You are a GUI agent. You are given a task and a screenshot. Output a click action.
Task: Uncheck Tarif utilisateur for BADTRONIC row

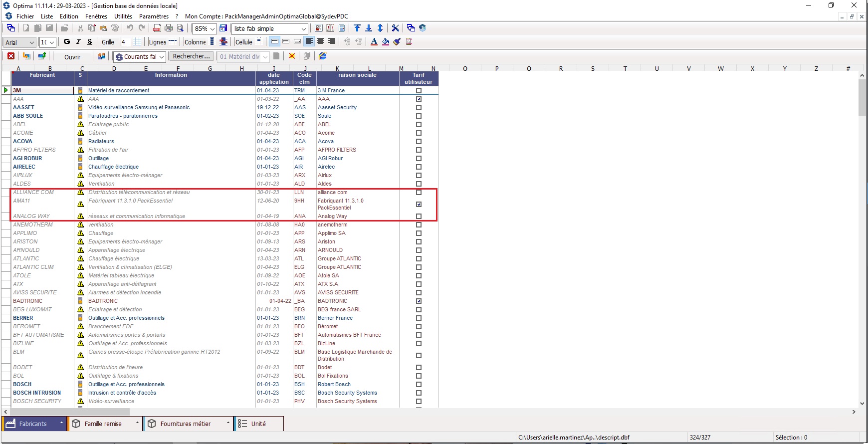pyautogui.click(x=419, y=301)
